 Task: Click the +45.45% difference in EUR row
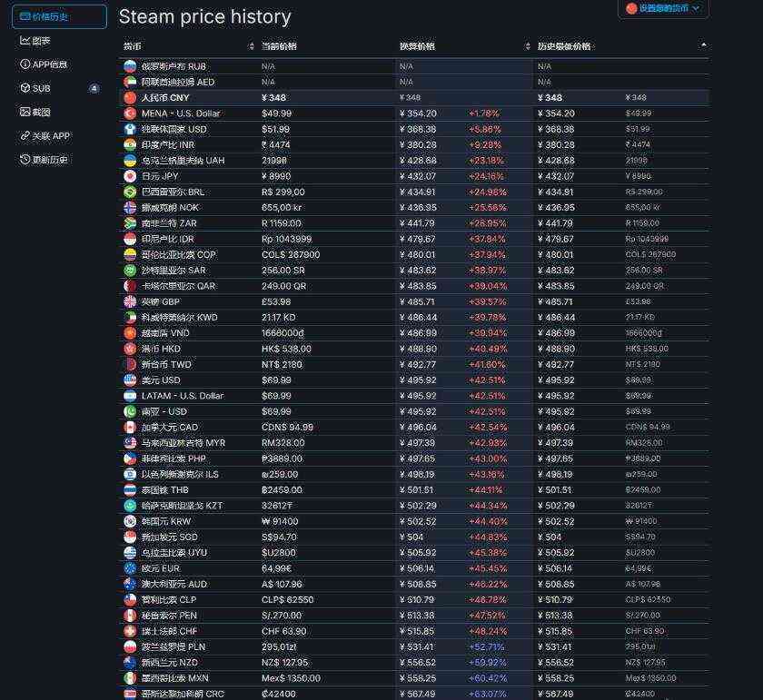[488, 568]
